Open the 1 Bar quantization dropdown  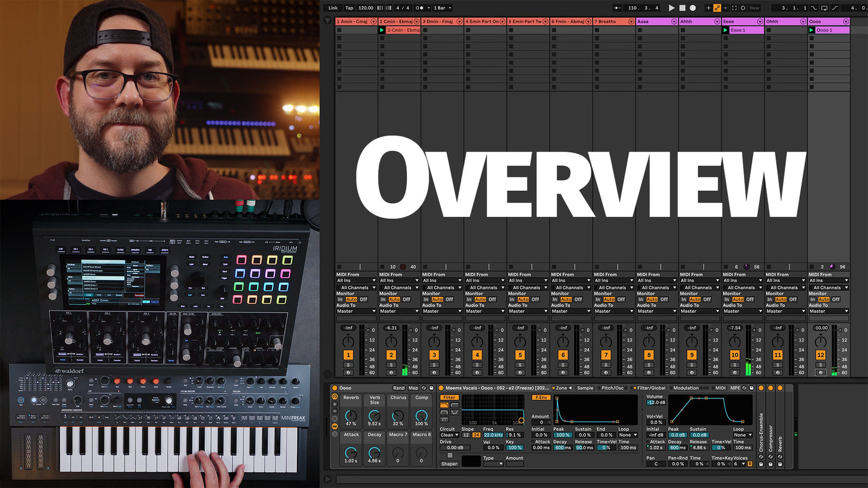click(x=443, y=8)
